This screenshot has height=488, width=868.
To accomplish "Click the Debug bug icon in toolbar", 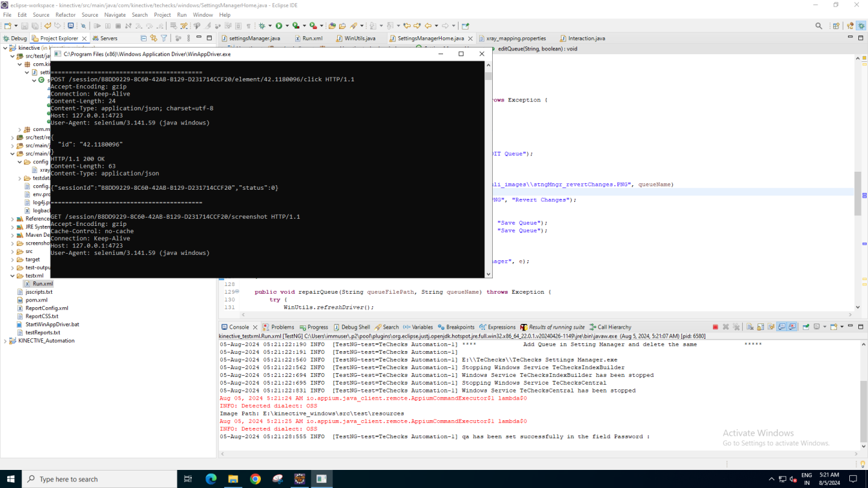I will (262, 26).
